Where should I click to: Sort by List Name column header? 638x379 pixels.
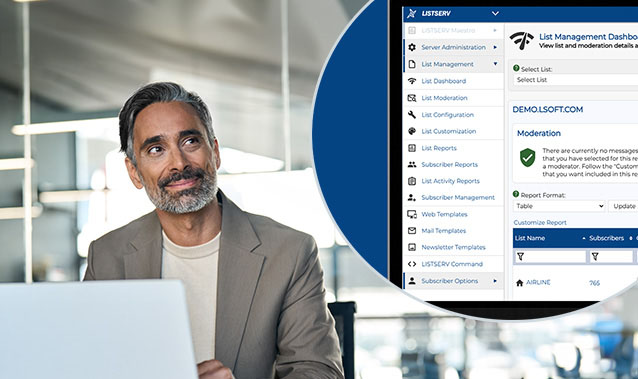click(530, 238)
